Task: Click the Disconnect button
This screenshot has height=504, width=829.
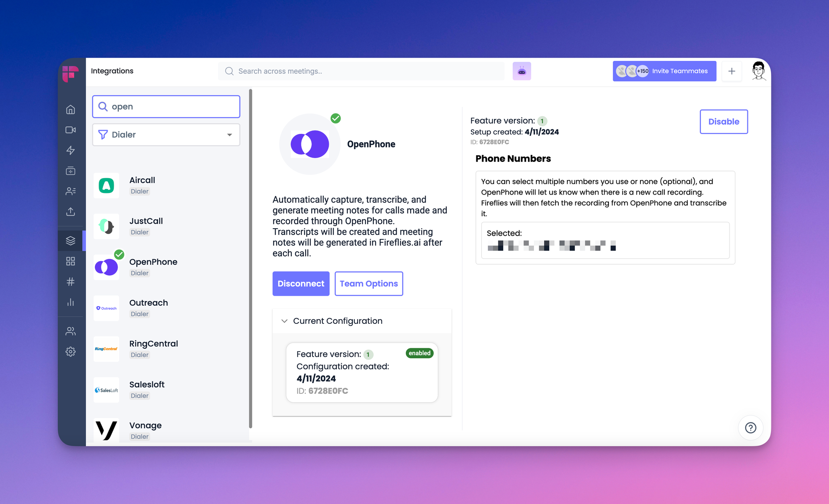Action: coord(300,283)
